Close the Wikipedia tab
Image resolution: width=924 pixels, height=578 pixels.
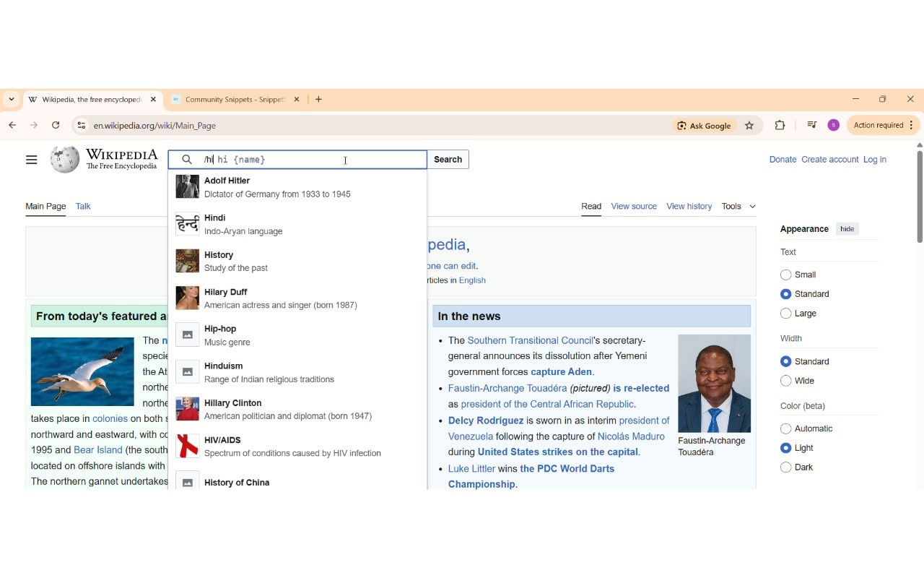(x=153, y=100)
